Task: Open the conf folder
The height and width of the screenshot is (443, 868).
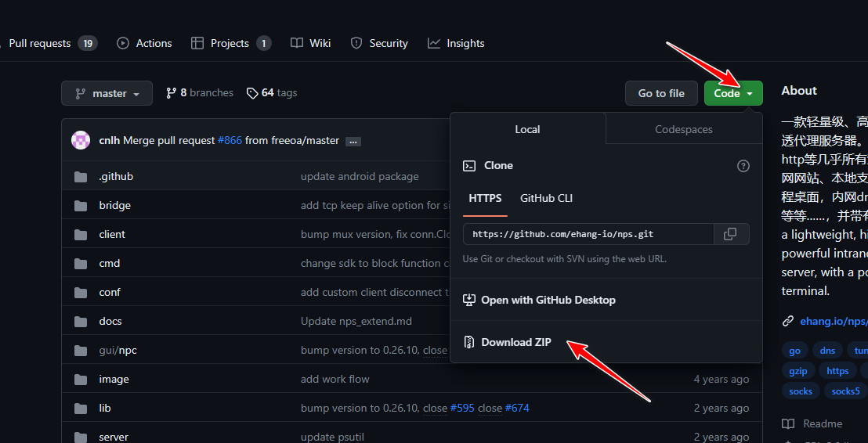Action: 110,292
